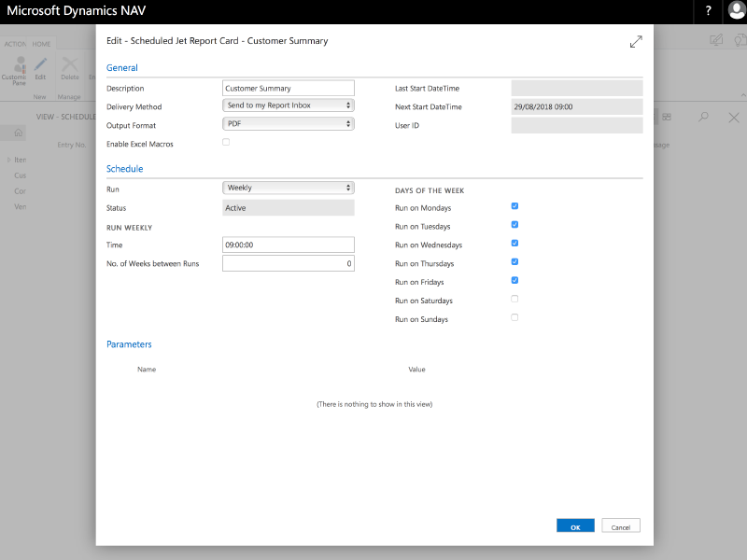Open the user account avatar

pyautogui.click(x=736, y=10)
